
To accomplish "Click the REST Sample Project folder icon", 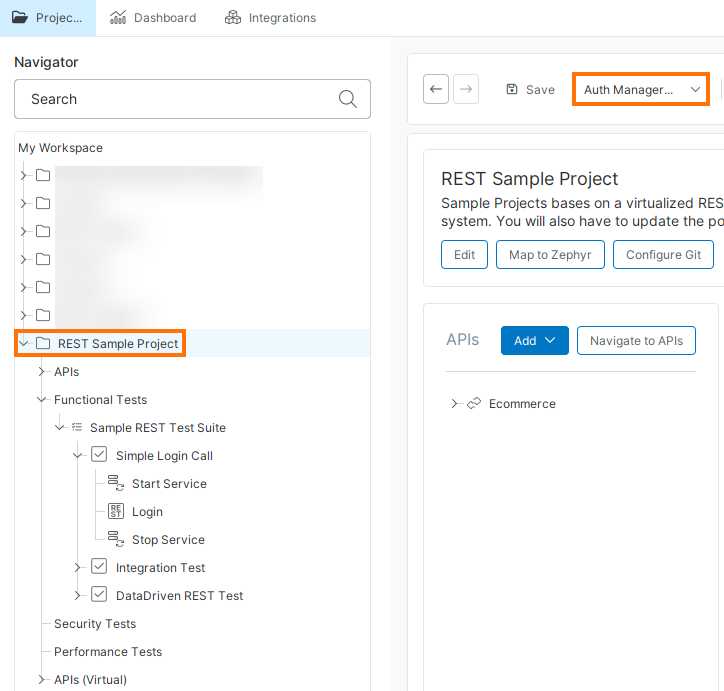I will click(x=43, y=343).
